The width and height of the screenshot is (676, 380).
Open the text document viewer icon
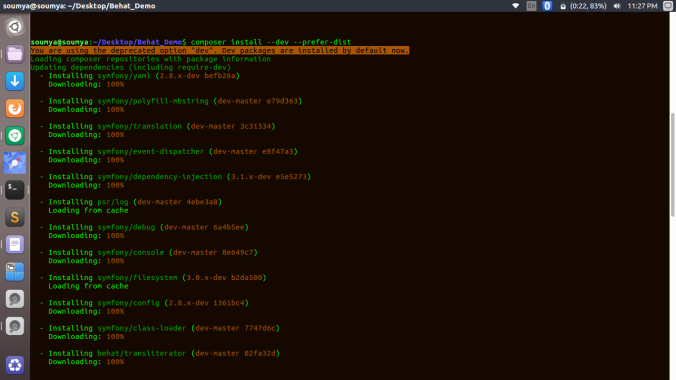tap(15, 244)
